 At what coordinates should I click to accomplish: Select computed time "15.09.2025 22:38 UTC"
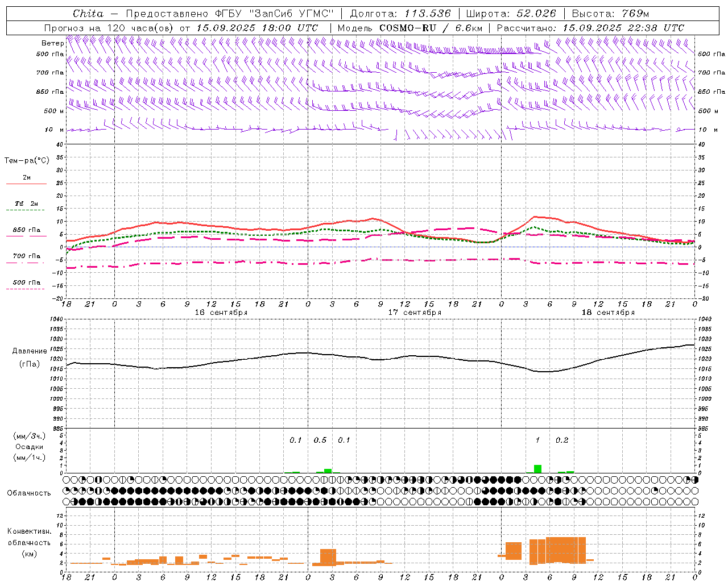click(x=623, y=28)
